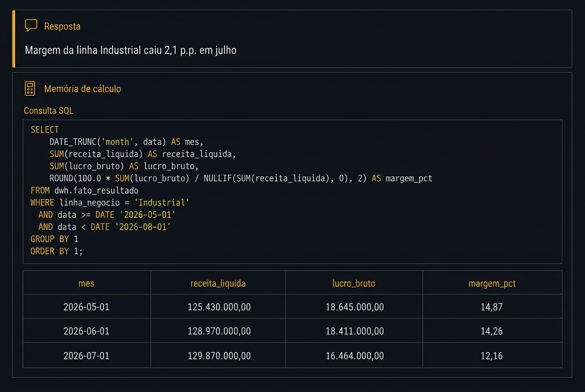Click the Resposta speech bubble icon

(x=31, y=25)
